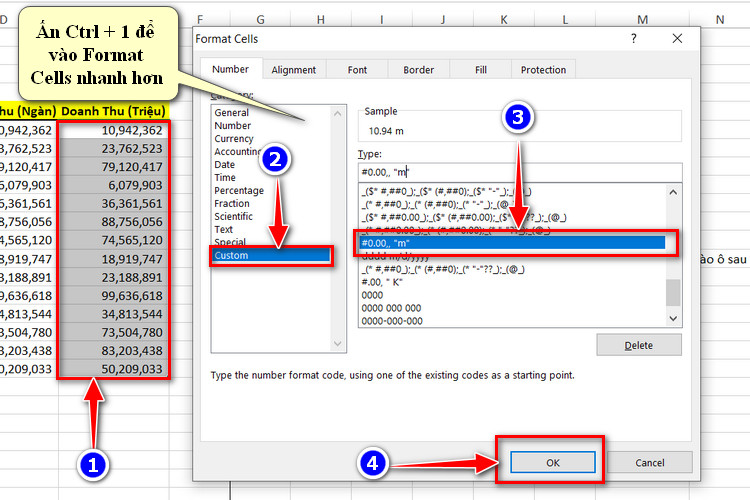This screenshot has height=500, width=750.
Task: Delete the selected custom format
Action: tap(639, 345)
